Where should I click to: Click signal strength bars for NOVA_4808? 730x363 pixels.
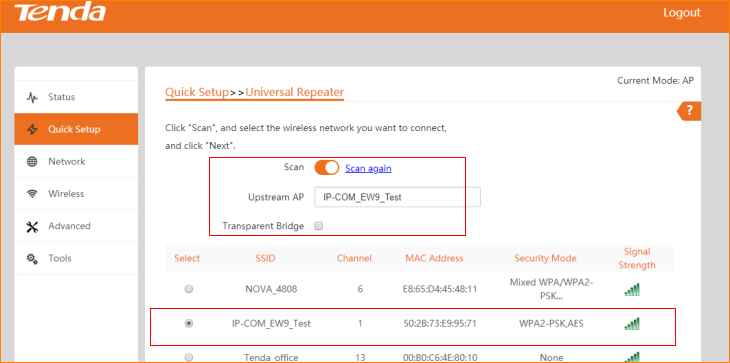[x=632, y=289]
